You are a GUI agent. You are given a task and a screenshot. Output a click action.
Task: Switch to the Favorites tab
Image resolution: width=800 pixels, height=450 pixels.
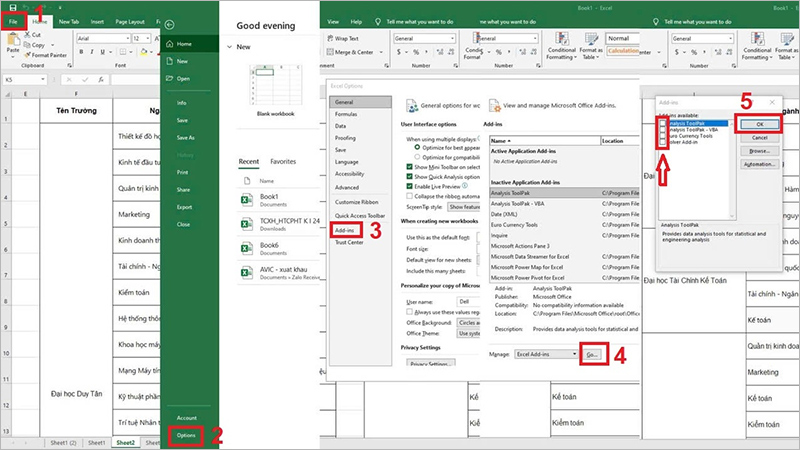pyautogui.click(x=283, y=162)
